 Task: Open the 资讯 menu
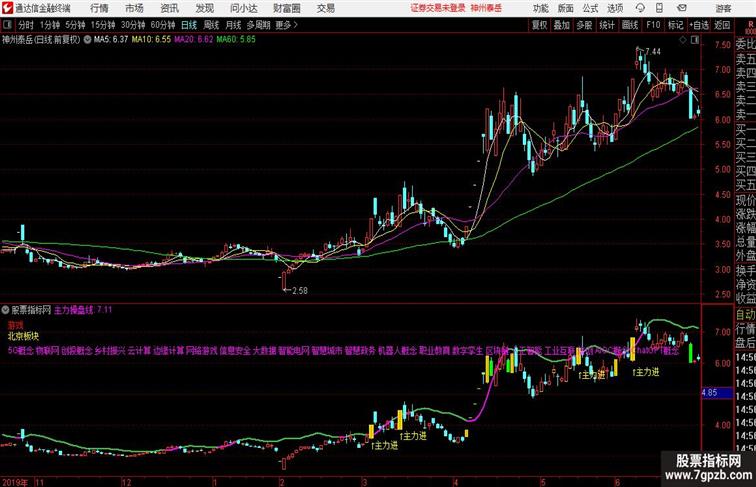169,8
